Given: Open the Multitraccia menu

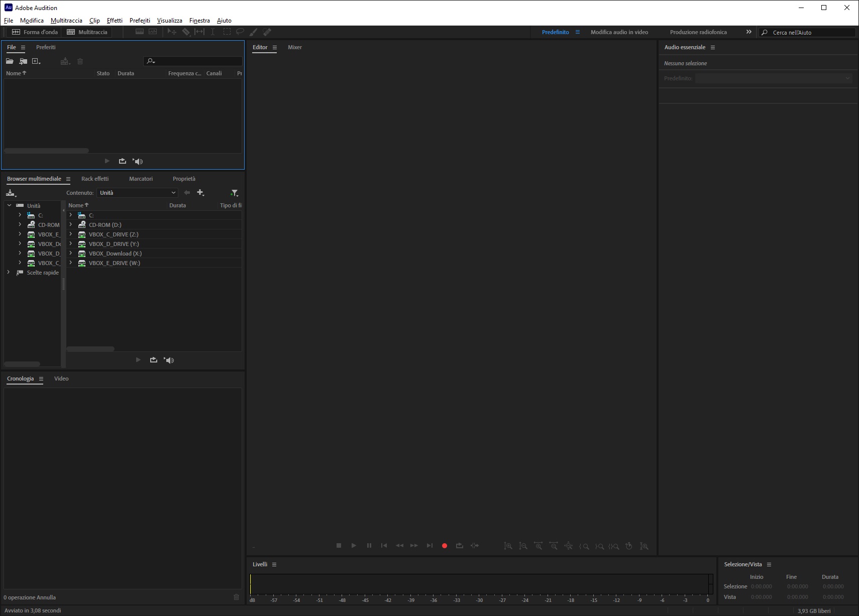Looking at the screenshot, I should 66,21.
